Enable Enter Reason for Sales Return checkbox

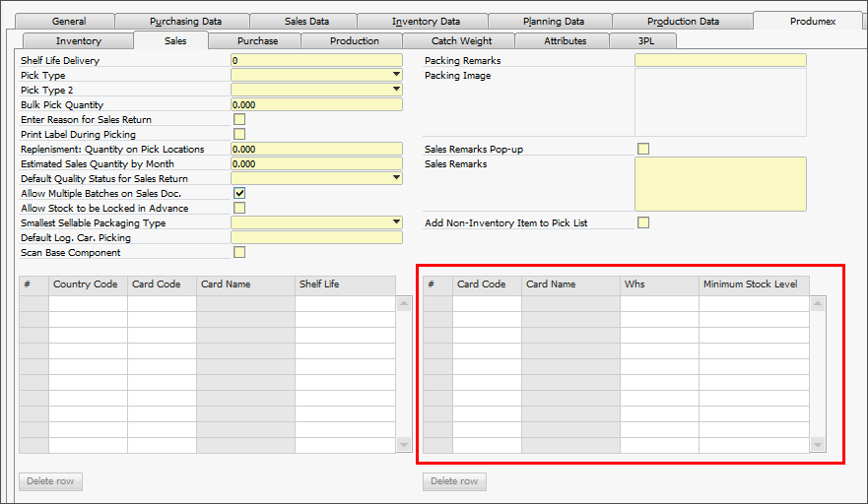point(239,119)
